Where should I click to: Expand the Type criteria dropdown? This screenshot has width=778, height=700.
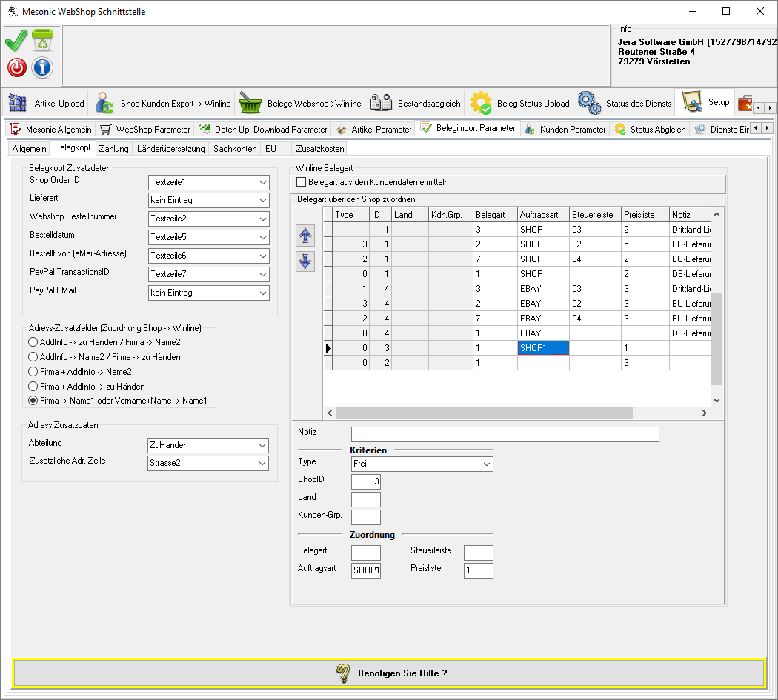(x=487, y=464)
